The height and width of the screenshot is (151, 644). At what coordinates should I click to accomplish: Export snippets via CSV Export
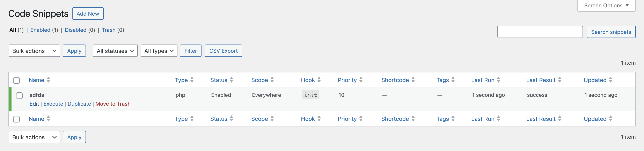[x=223, y=51]
